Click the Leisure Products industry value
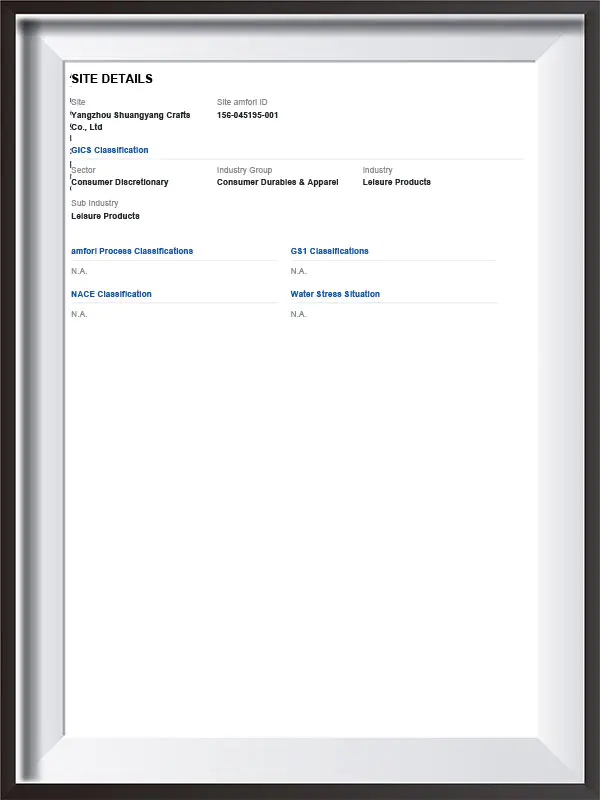This screenshot has height=800, width=600. point(396,182)
